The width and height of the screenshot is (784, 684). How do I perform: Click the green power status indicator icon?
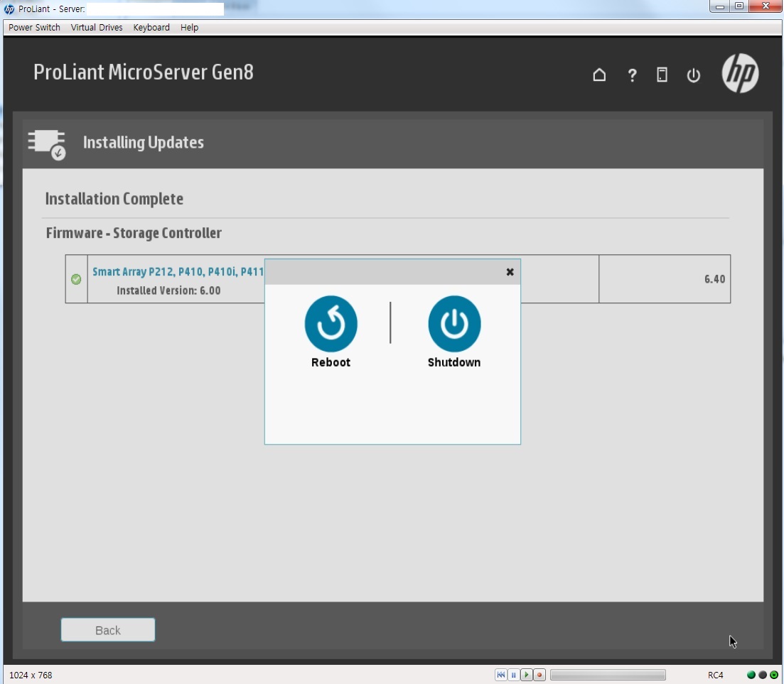774,675
